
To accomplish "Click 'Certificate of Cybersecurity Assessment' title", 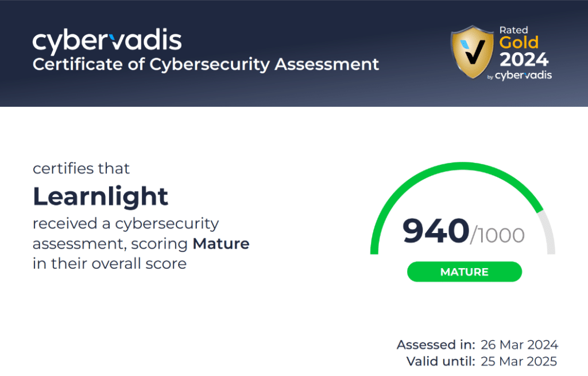I will click(206, 64).
